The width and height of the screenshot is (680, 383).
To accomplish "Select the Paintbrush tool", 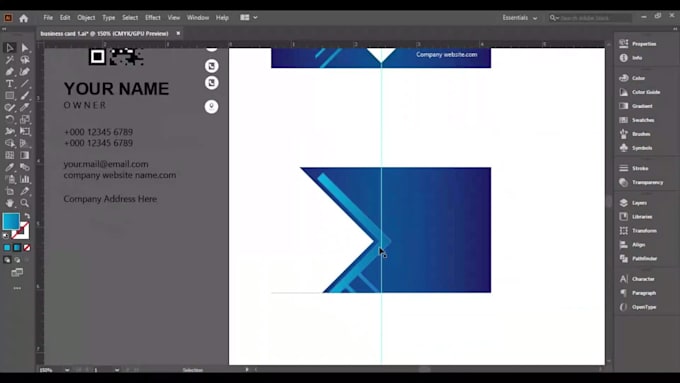I will [x=25, y=95].
